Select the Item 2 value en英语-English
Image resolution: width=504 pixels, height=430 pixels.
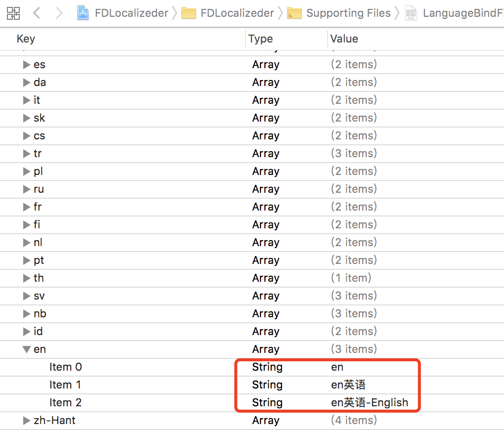(370, 403)
